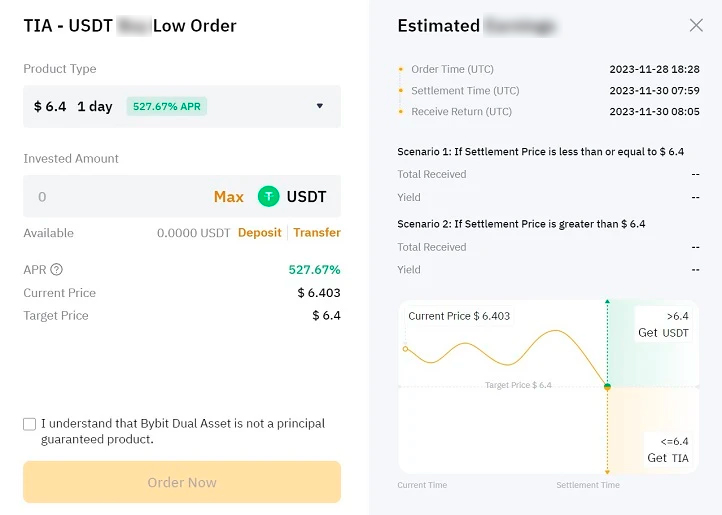This screenshot has width=722, height=515.
Task: Click the green USDT coin icon
Action: tap(268, 197)
